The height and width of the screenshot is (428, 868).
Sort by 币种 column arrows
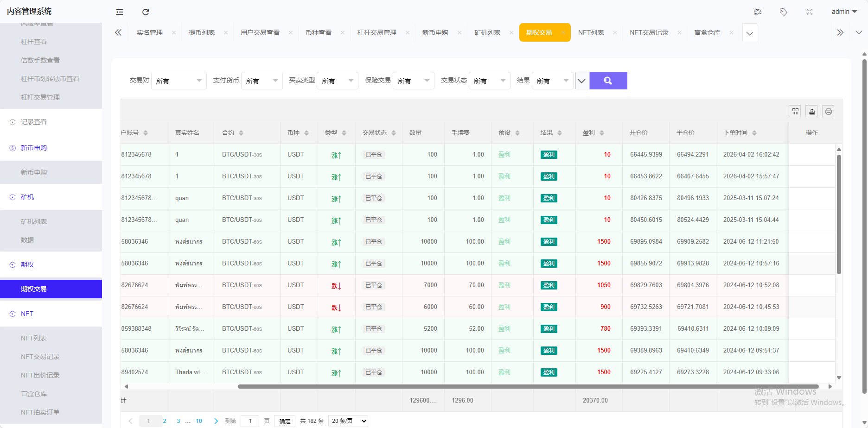click(306, 133)
